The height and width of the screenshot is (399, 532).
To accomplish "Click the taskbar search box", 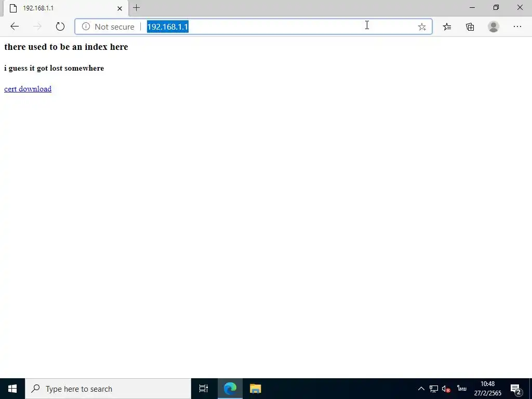I will 108,389.
